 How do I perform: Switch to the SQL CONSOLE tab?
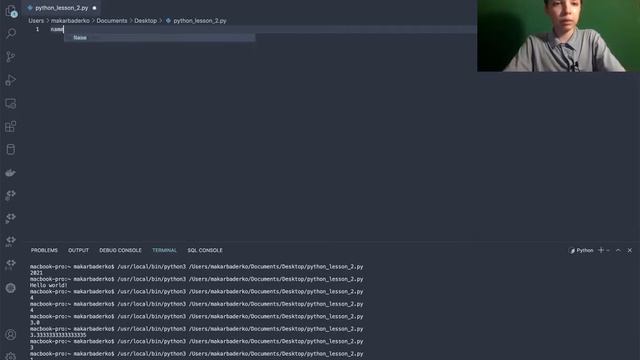tap(205, 250)
